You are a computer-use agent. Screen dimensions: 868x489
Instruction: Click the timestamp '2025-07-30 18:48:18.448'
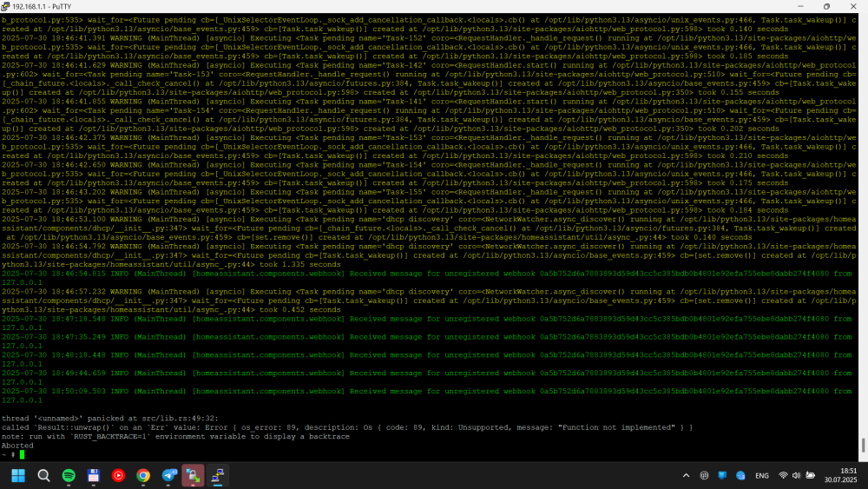click(53, 355)
